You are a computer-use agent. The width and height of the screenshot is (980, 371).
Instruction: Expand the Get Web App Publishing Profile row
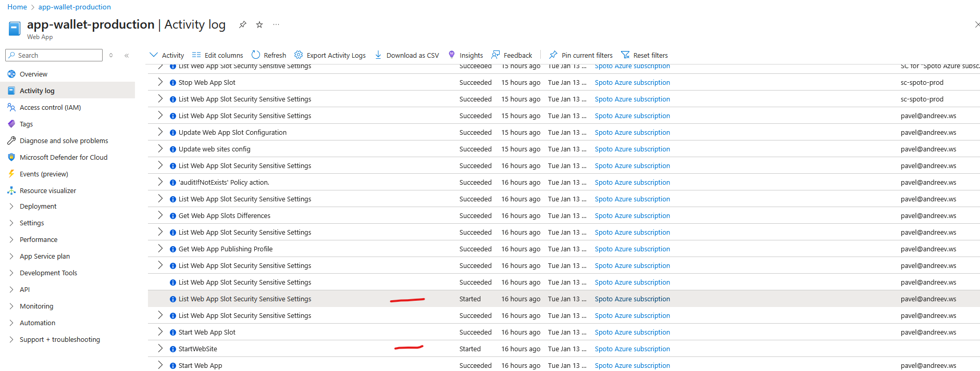[160, 249]
